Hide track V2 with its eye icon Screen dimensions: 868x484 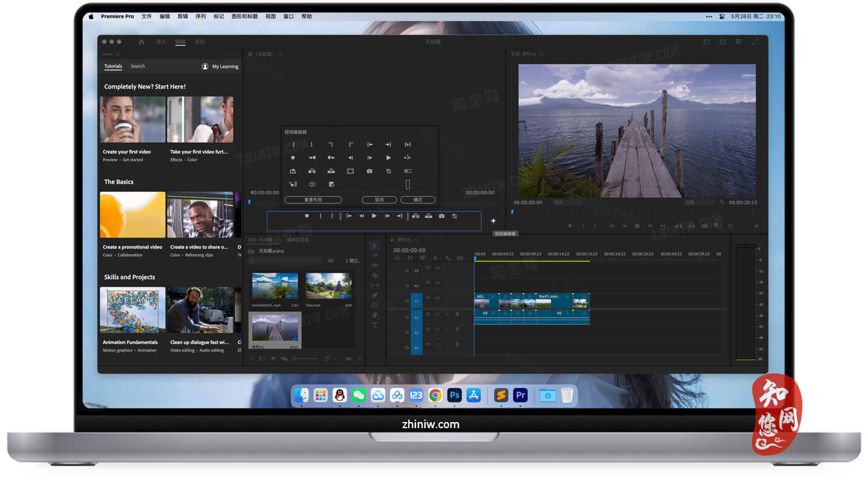[437, 283]
